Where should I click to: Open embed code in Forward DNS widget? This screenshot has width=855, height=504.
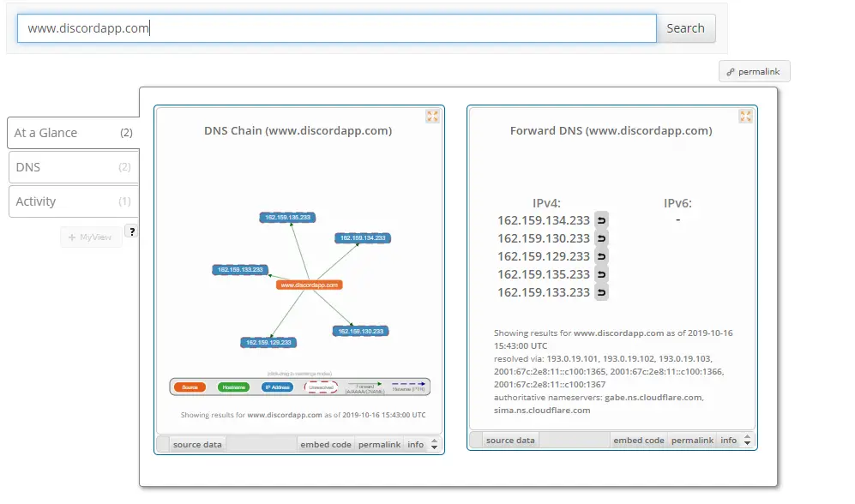(639, 441)
